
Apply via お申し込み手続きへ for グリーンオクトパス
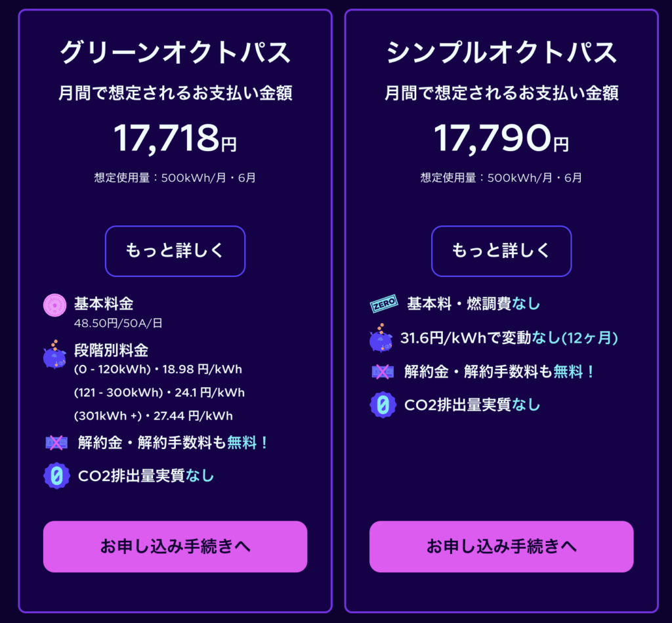click(175, 547)
